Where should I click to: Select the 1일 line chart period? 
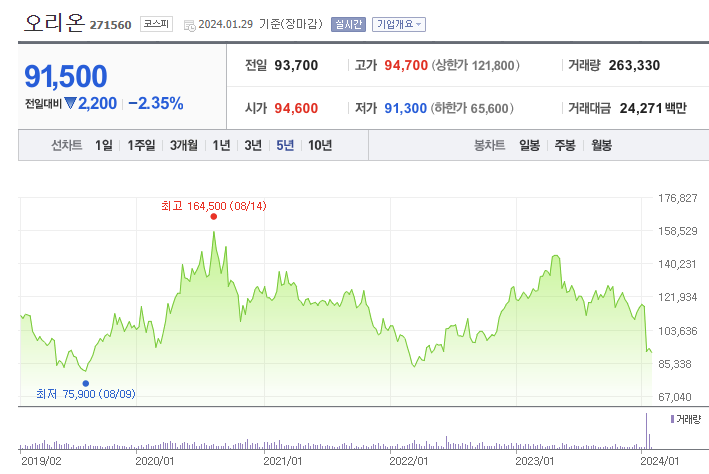(x=104, y=145)
